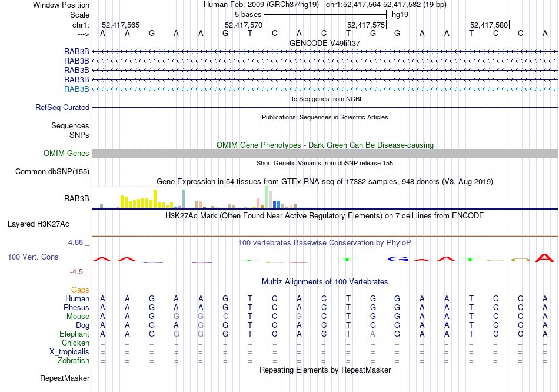The height and width of the screenshot is (392, 559).
Task: Click the Human alignment row label
Action: click(x=77, y=299)
